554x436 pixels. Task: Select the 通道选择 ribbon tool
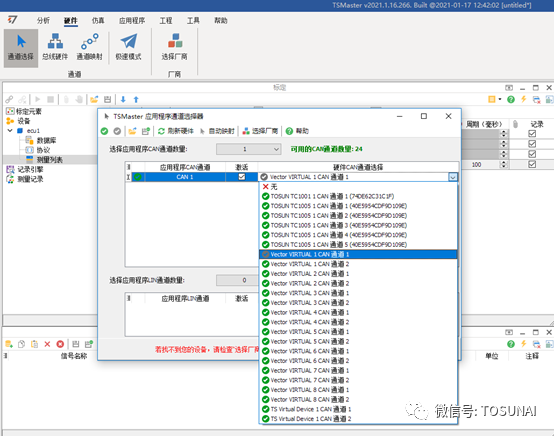coord(21,48)
